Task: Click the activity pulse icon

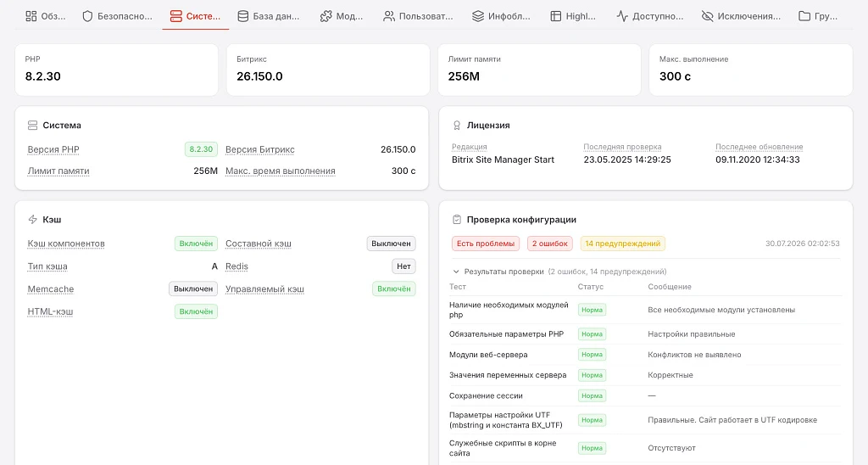Action: 622,16
